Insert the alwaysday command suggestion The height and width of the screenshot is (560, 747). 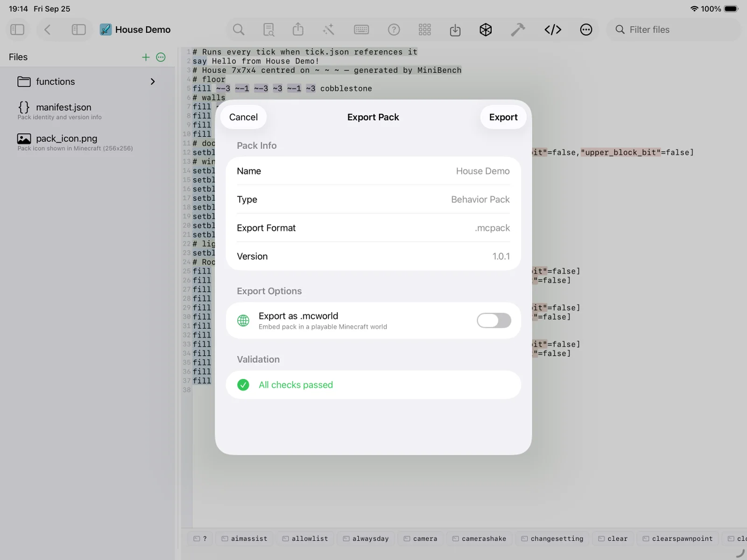(x=366, y=539)
